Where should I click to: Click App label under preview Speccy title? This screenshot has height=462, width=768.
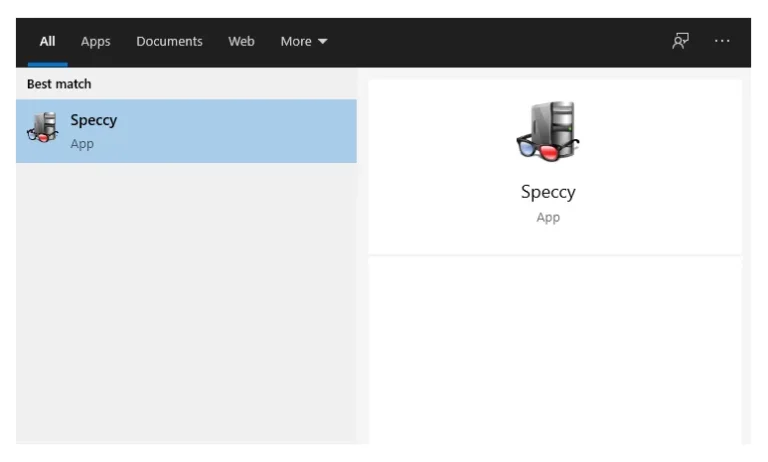[x=548, y=217]
